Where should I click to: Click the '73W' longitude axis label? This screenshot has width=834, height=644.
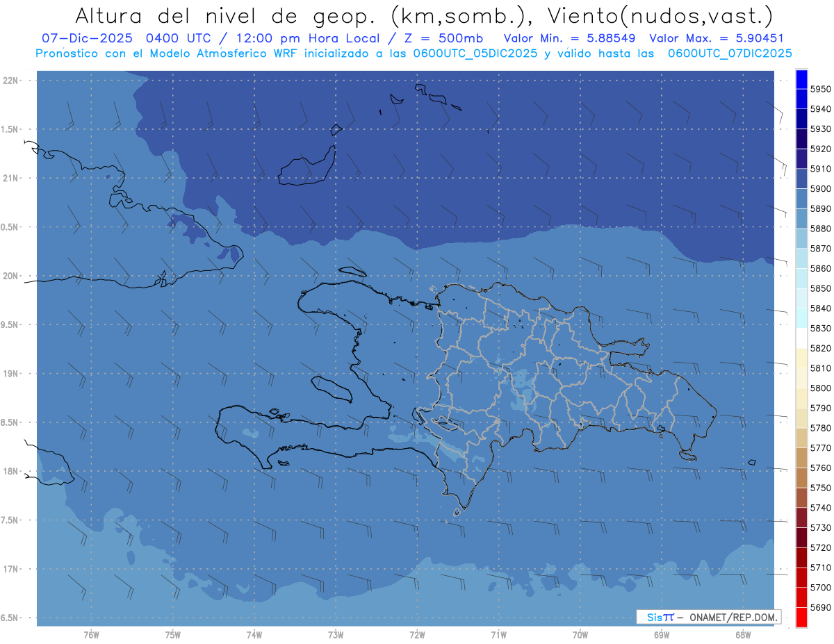[336, 635]
